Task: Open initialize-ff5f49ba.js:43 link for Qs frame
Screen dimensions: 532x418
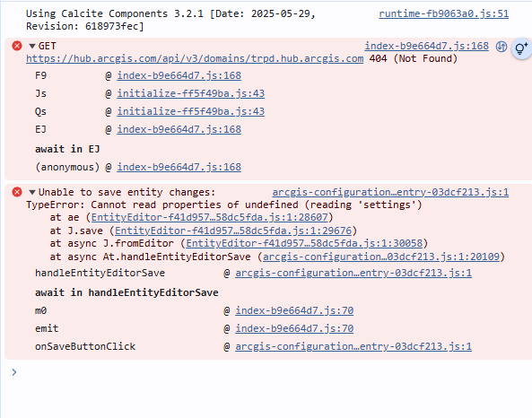Action: click(191, 111)
